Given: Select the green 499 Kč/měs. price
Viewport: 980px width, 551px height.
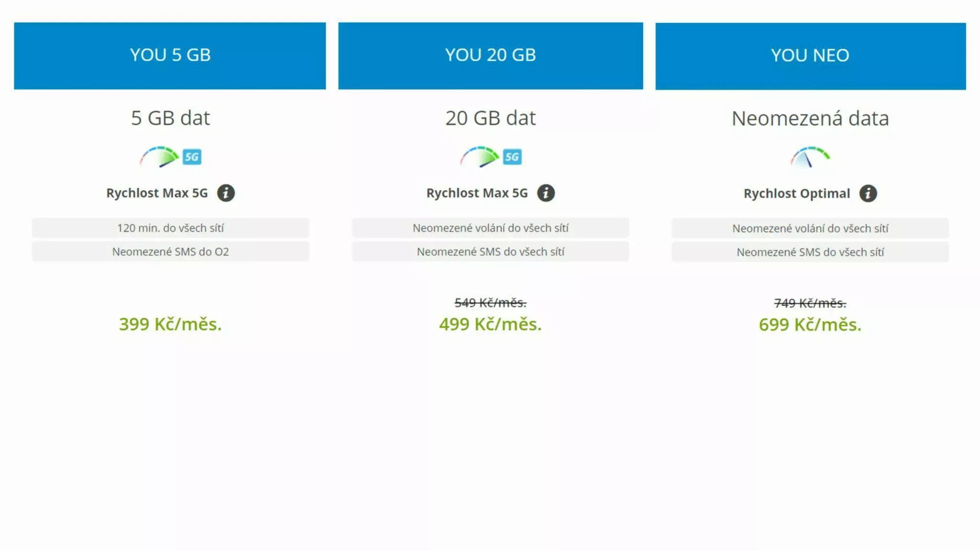Looking at the screenshot, I should [490, 325].
